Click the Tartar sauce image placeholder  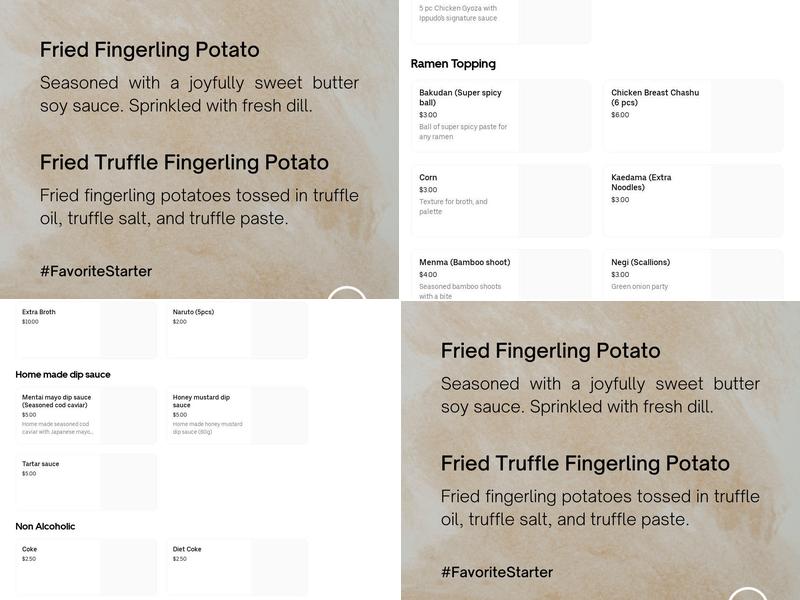128,482
